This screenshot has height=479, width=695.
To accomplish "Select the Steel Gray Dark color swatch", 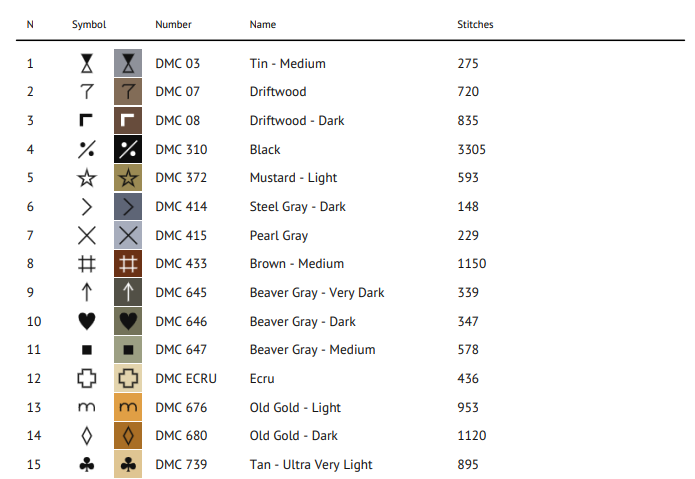I will [128, 206].
